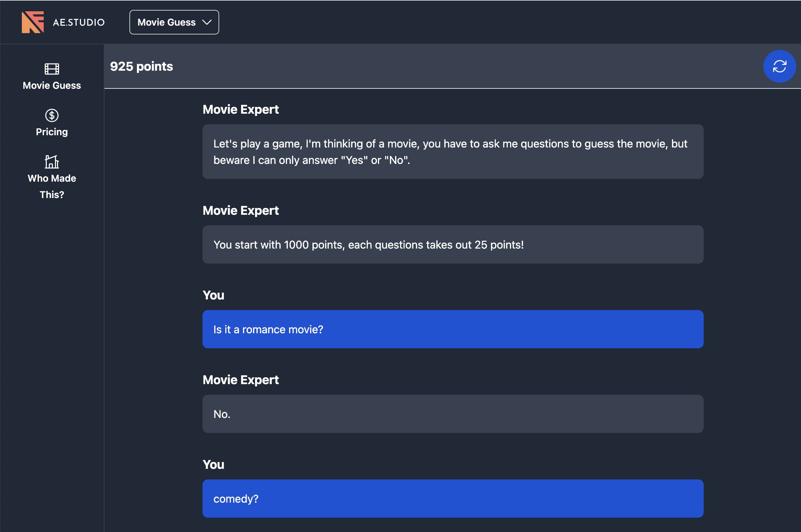The width and height of the screenshot is (801, 532).
Task: Open the Pricing sidebar item
Action: 52,131
